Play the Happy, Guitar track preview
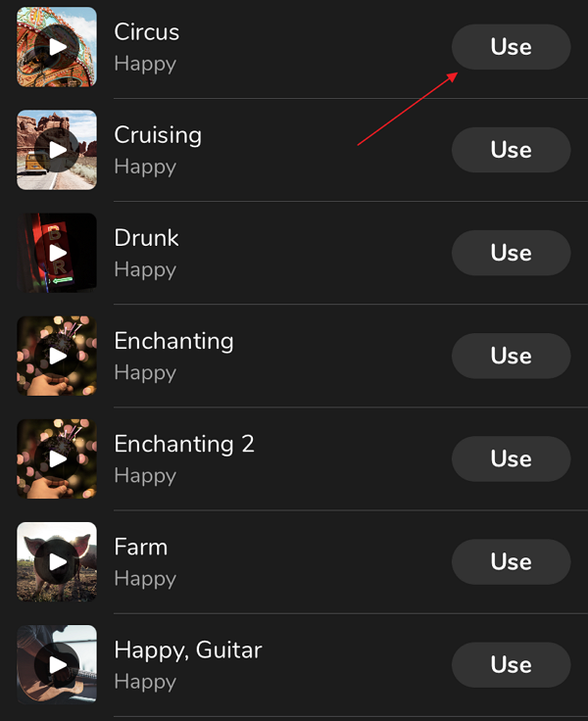 pyautogui.click(x=57, y=665)
